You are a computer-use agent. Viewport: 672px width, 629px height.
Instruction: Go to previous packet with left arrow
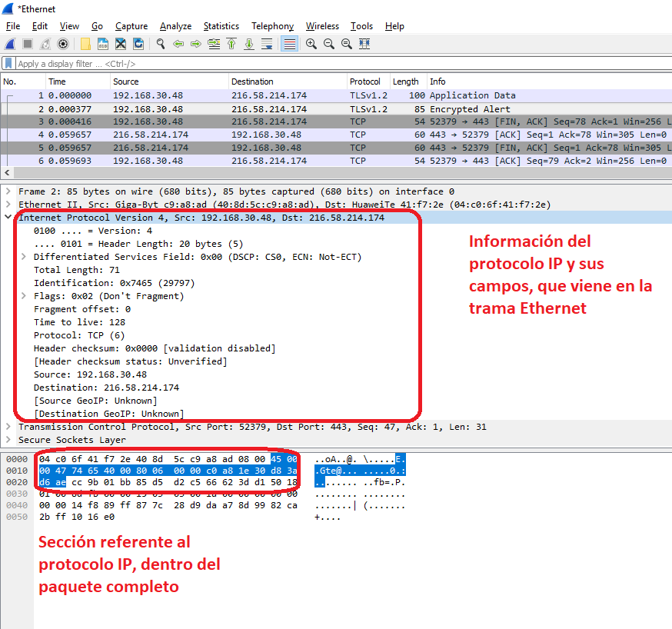tap(178, 44)
